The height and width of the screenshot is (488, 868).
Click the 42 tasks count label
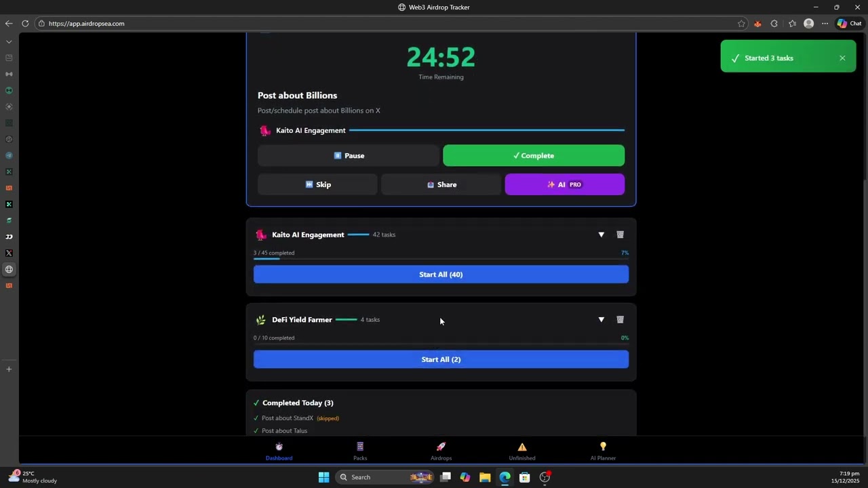[x=384, y=235]
